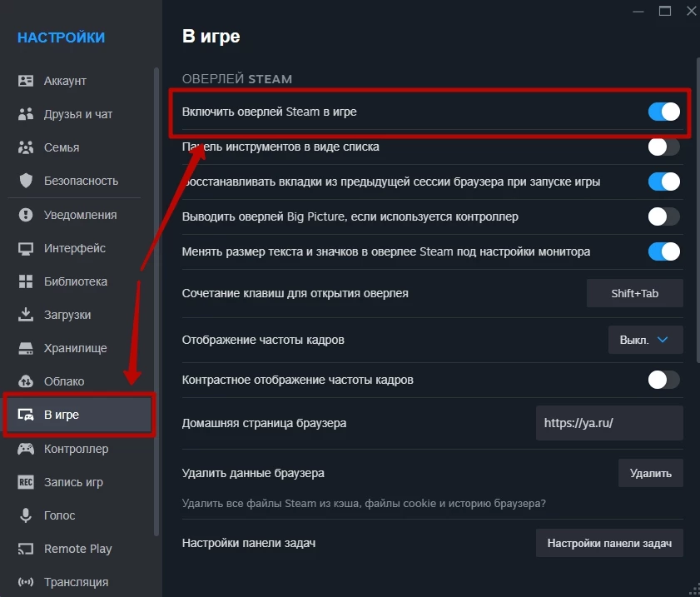Click the browser home page URL field
700x597 pixels.
[608, 423]
